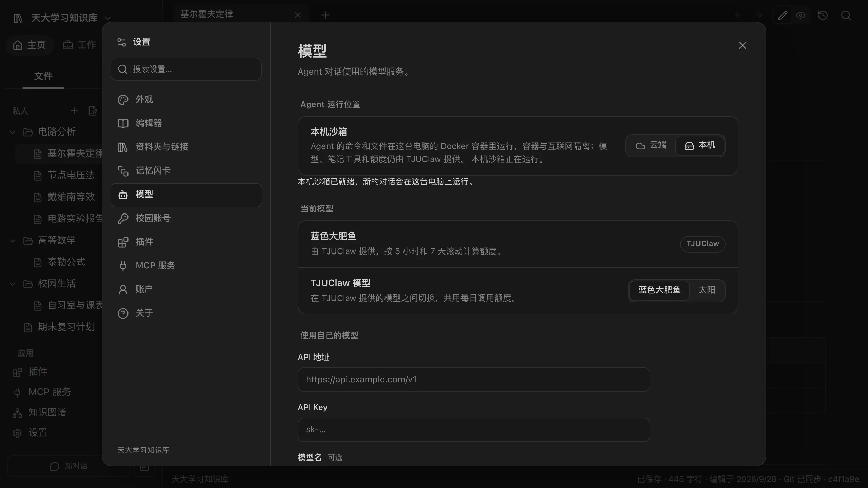Viewport: 868px width, 488px height.
Task: Switch to 工作 tab
Action: tap(79, 45)
